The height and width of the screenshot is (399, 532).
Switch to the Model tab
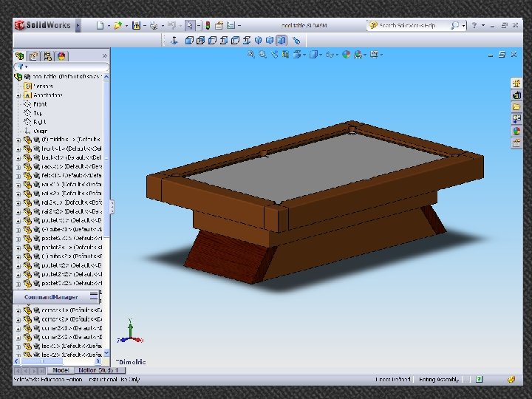coord(61,370)
